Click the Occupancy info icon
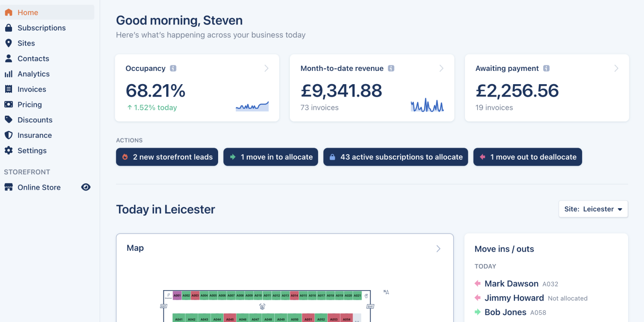Viewport: 644px width, 322px height. click(173, 68)
